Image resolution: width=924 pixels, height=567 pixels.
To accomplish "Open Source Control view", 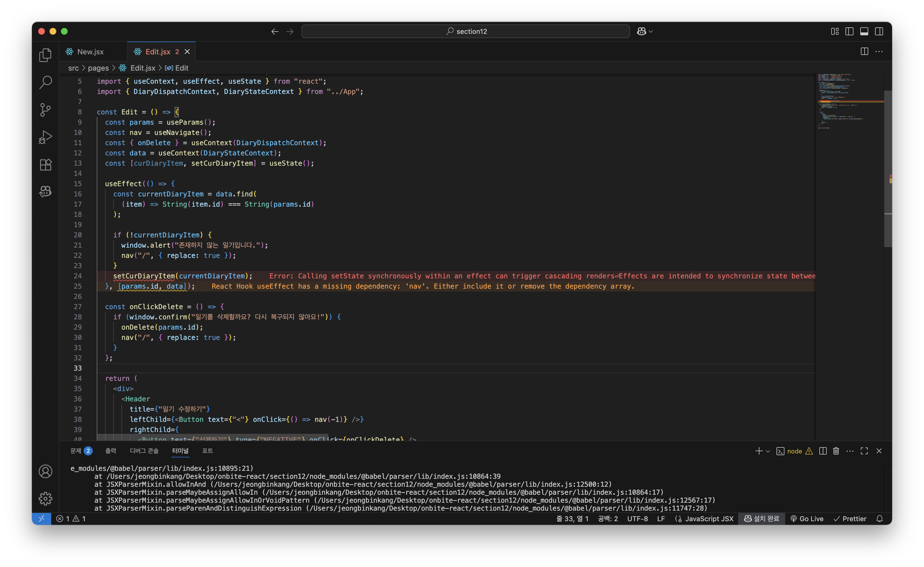I will tap(46, 110).
